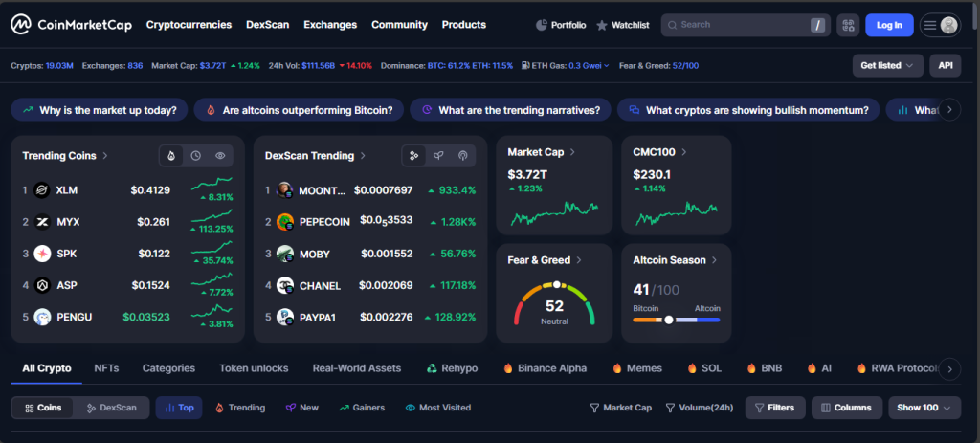This screenshot has height=443, width=980.
Task: Open the Show 100 rows dropdown
Action: (924, 408)
